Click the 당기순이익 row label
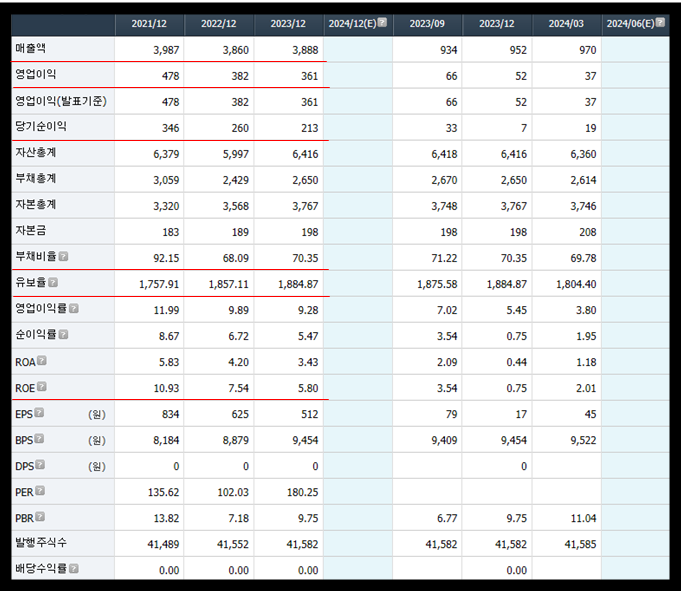This screenshot has height=591, width=681. click(41, 126)
